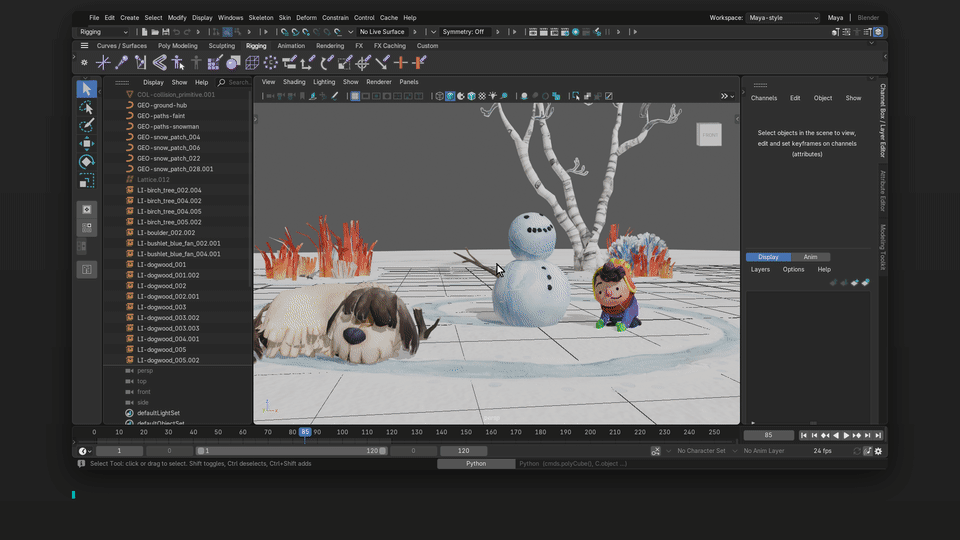Pick the Lasso select tool
The image size is (960, 540).
coord(86,108)
